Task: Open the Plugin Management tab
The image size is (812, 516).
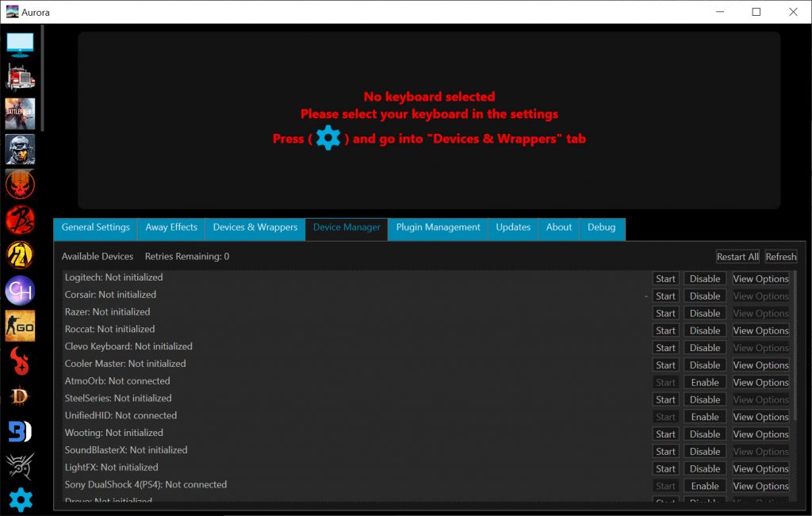Action: [438, 227]
